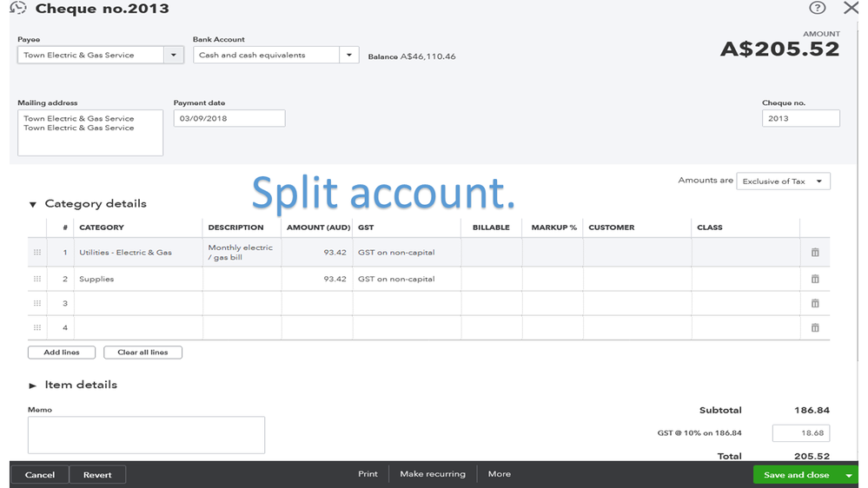Close the cheque window
The height and width of the screenshot is (488, 868).
click(851, 8)
